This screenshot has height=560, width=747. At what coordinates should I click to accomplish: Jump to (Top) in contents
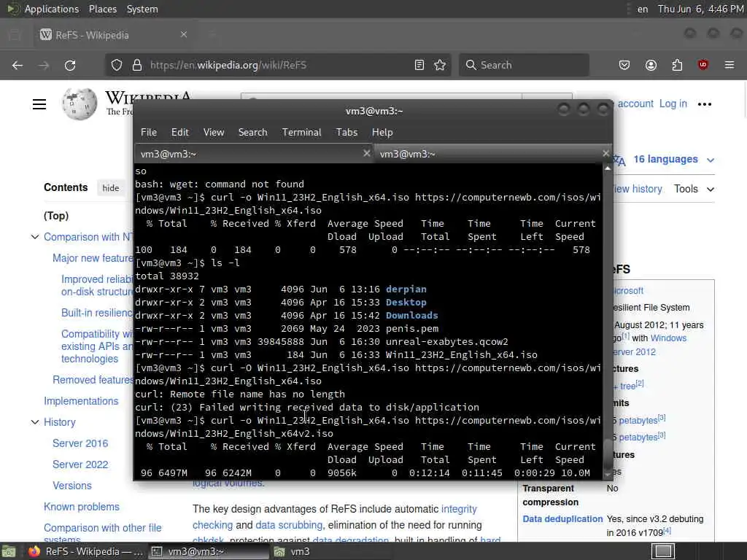pos(56,216)
